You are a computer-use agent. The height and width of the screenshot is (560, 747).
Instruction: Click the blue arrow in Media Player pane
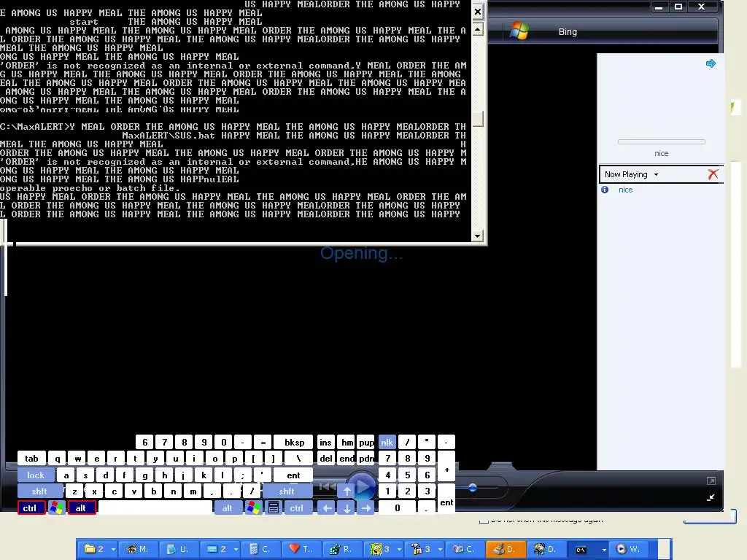tap(711, 63)
